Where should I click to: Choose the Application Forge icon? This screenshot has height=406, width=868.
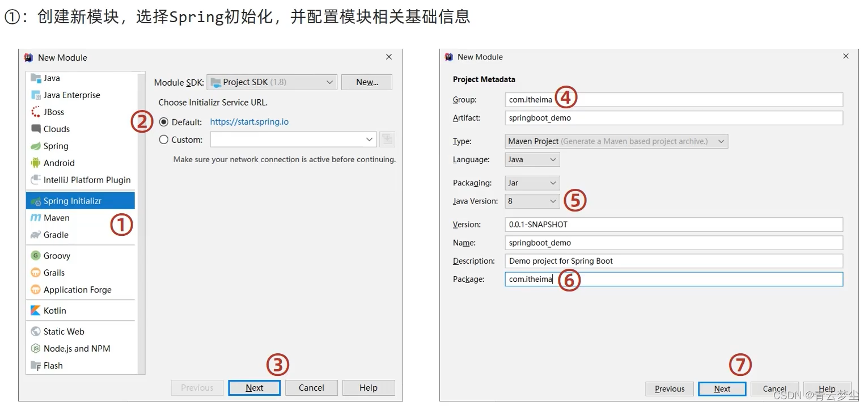tap(36, 290)
